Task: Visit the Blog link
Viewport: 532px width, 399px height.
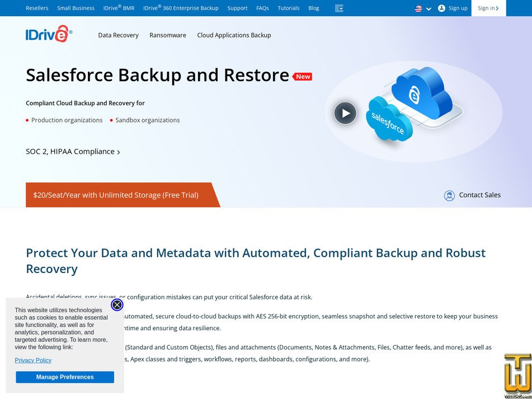Action: 313,8
